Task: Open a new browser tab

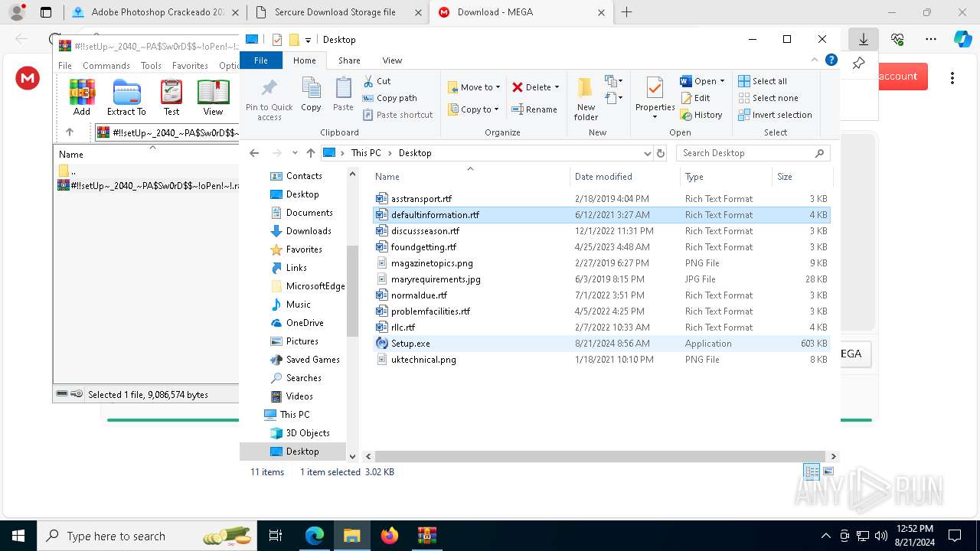Action: (x=626, y=12)
